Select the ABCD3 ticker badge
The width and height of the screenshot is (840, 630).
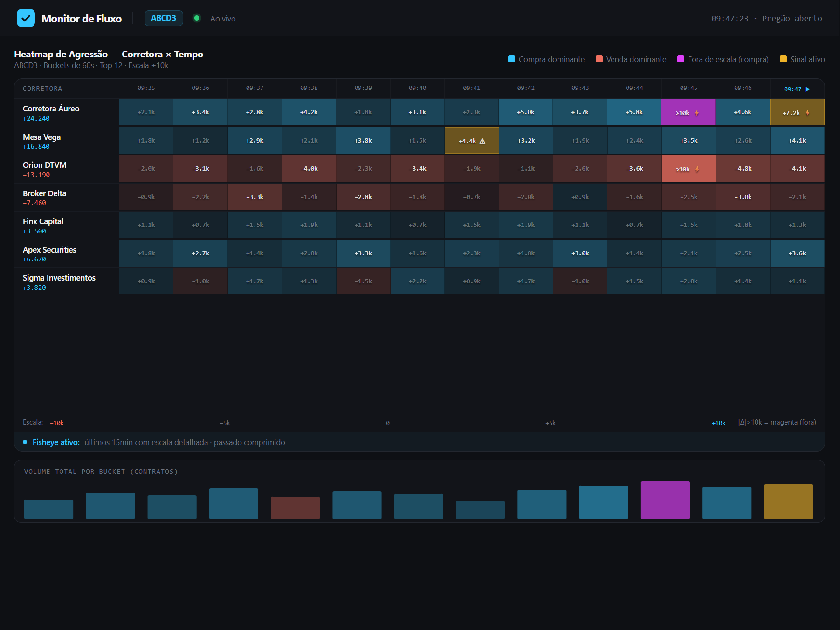164,18
